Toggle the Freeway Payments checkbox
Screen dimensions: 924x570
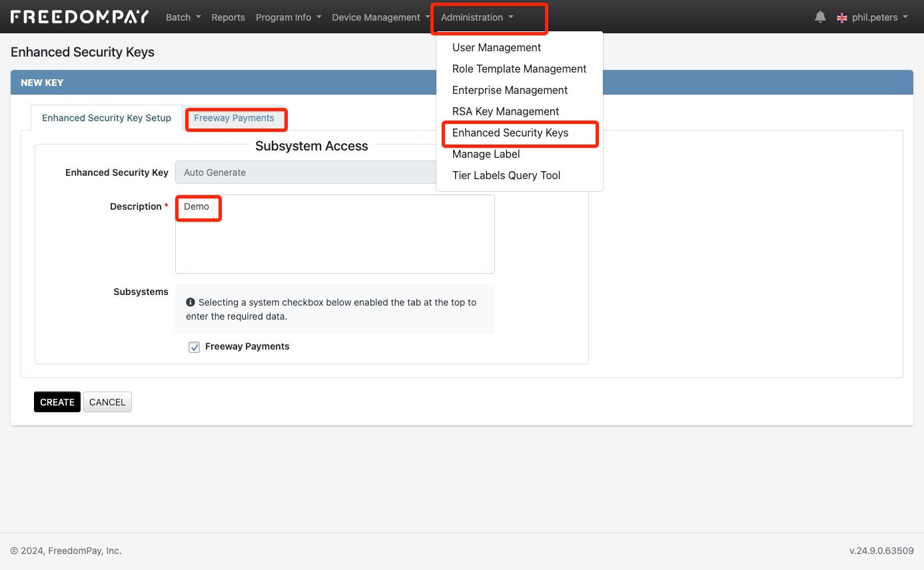[x=195, y=347]
